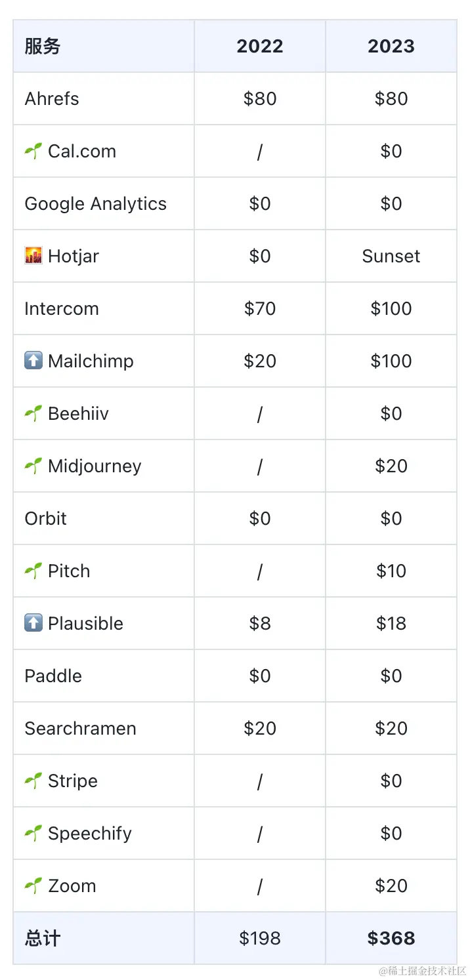Click the seedling icon beside Beehiiv
The image size is (470, 980).
(x=33, y=414)
